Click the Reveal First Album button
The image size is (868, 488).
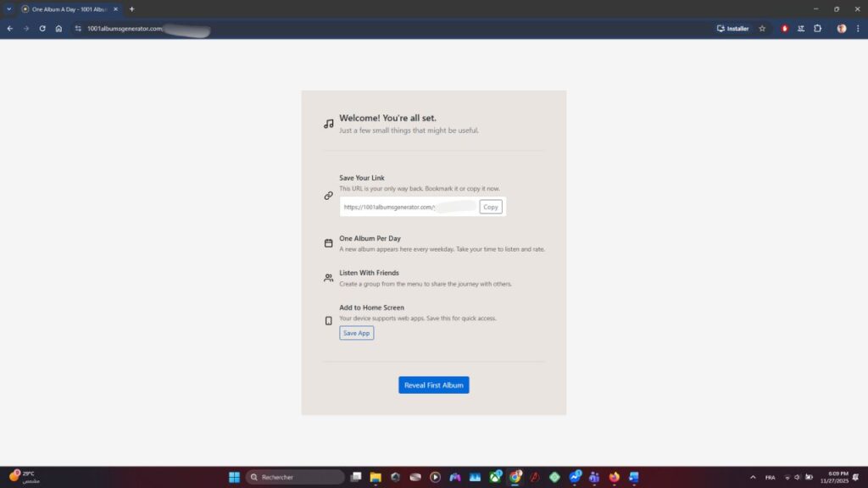(x=433, y=385)
